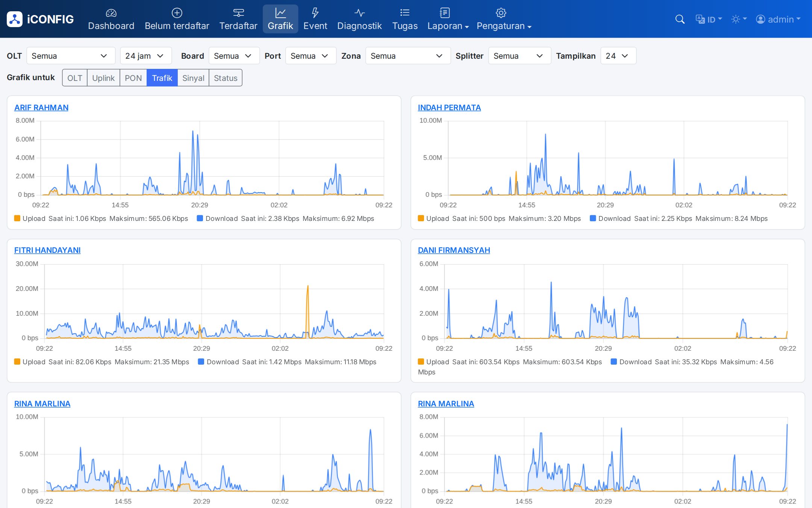Viewport: 812px width, 508px height.
Task: Select Trafik graph type button
Action: (162, 78)
